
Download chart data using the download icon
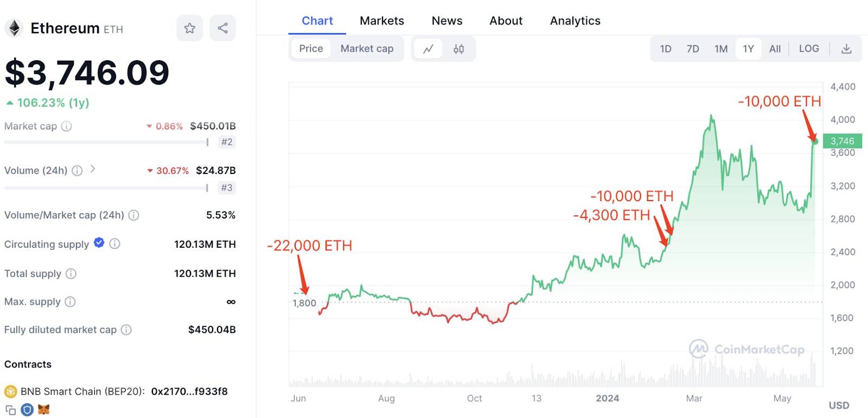point(846,49)
